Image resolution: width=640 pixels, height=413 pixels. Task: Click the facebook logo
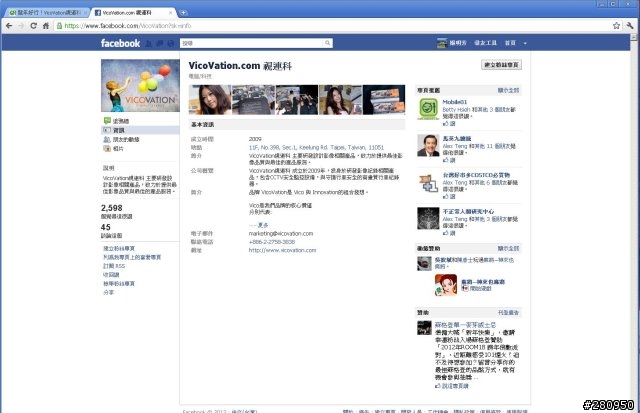120,43
